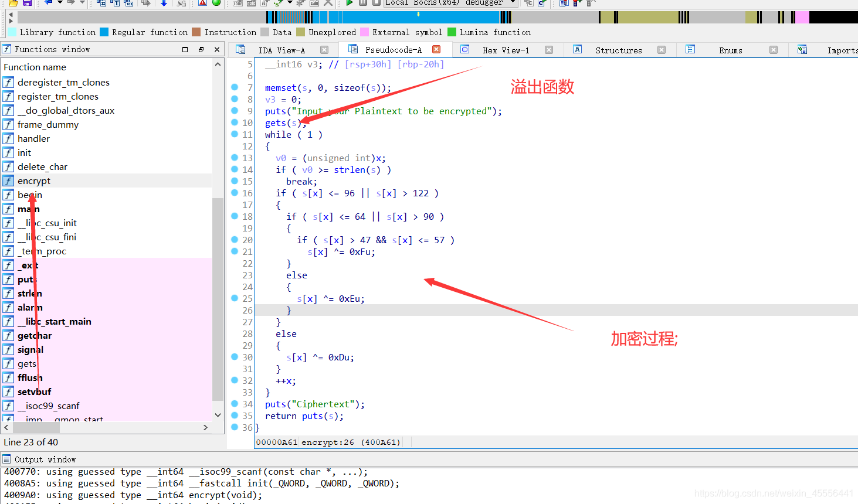Click the function icon beside frame_dummy
Screen dimensions: 858x504
coord(8,124)
